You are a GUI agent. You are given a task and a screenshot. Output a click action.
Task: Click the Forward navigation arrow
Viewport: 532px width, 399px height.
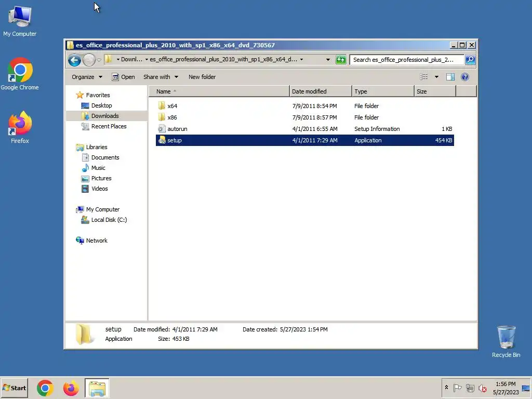pyautogui.click(x=89, y=60)
